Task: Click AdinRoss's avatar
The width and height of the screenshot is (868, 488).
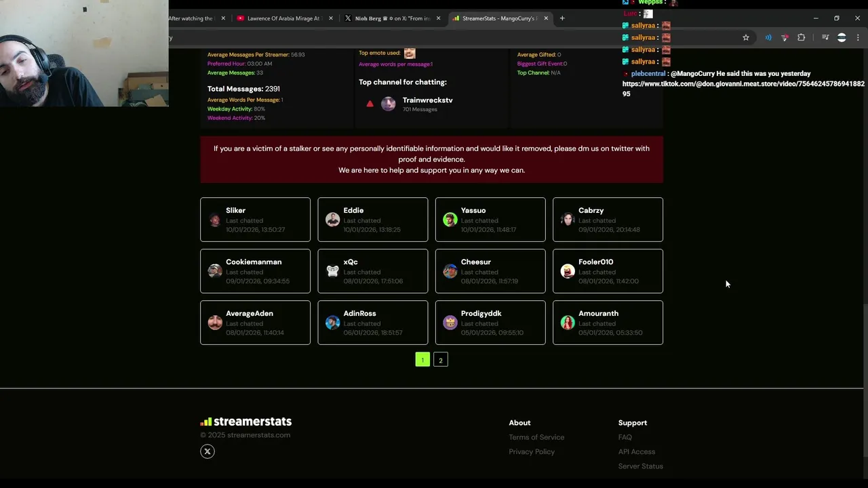Action: click(332, 323)
